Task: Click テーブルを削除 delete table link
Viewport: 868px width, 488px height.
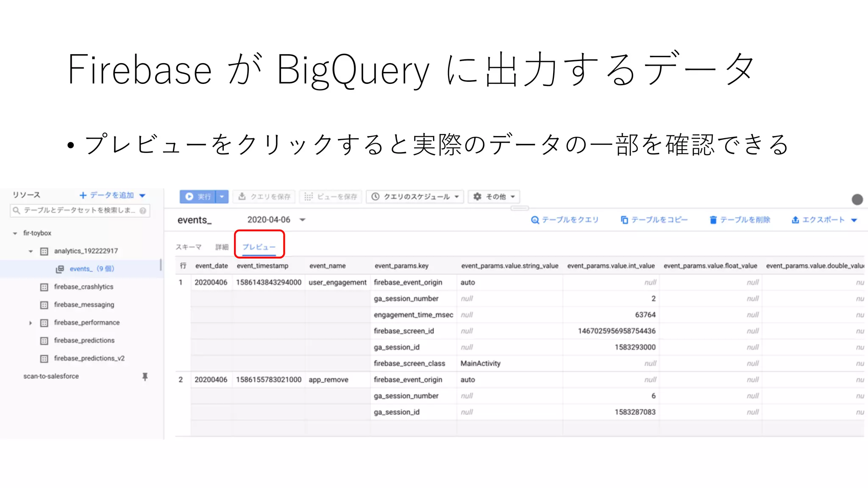Action: tap(740, 220)
